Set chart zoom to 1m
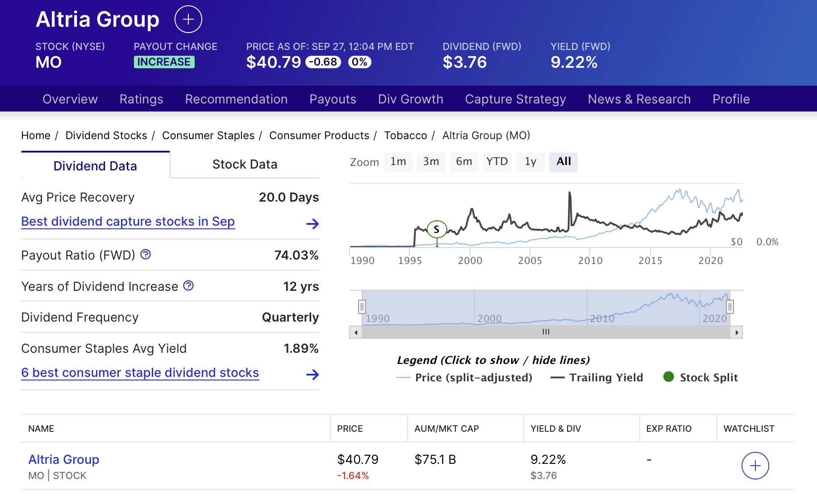The width and height of the screenshot is (817, 504). tap(398, 162)
